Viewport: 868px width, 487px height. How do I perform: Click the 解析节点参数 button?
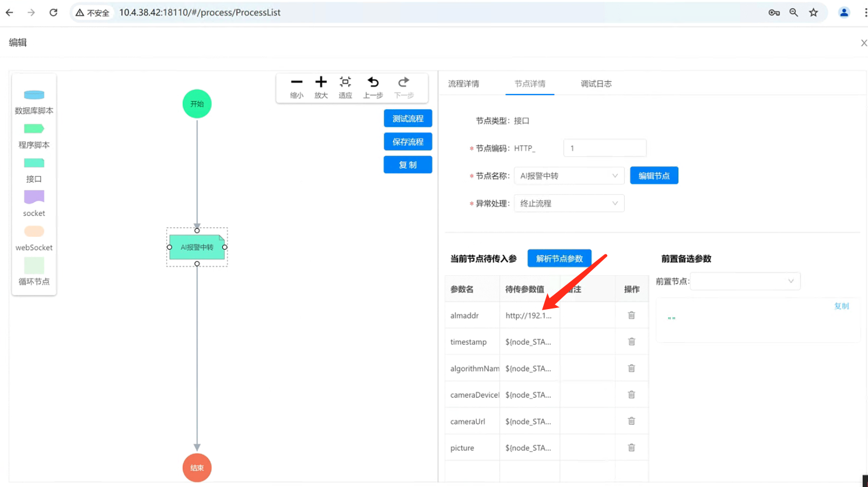click(559, 258)
